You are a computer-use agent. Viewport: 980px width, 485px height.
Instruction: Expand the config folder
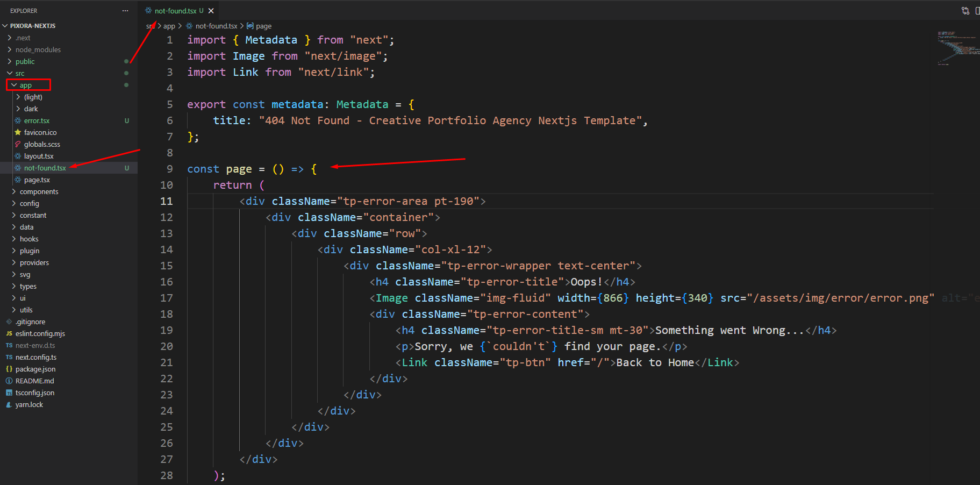pos(14,203)
